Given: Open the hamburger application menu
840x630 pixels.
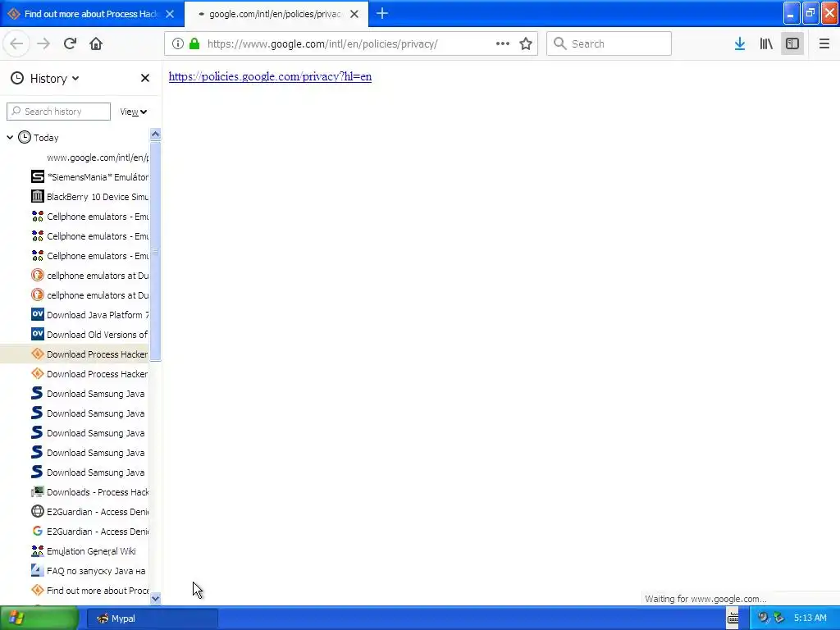Looking at the screenshot, I should click(824, 44).
